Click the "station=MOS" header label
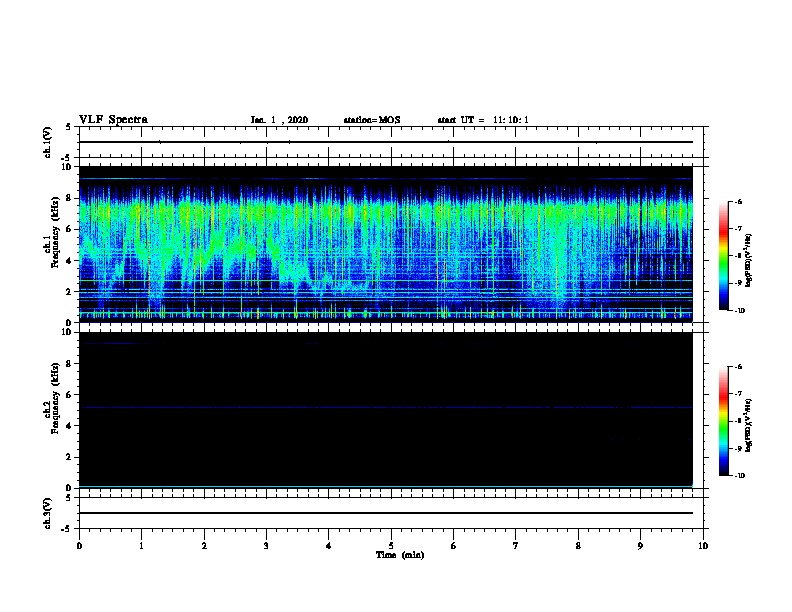 coord(372,120)
